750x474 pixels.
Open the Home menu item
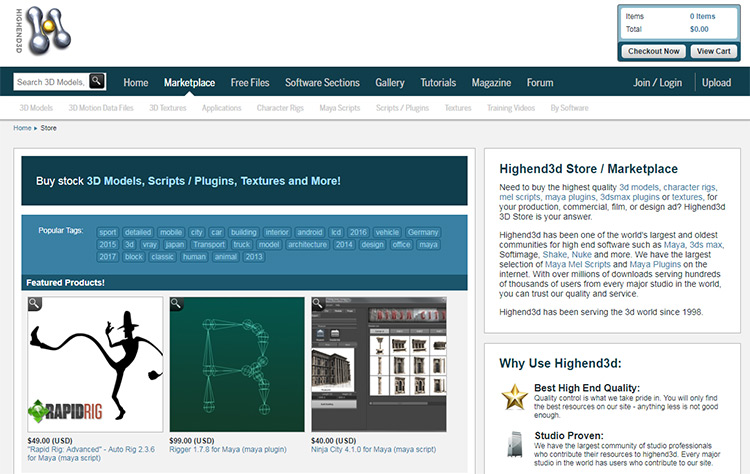coord(136,83)
